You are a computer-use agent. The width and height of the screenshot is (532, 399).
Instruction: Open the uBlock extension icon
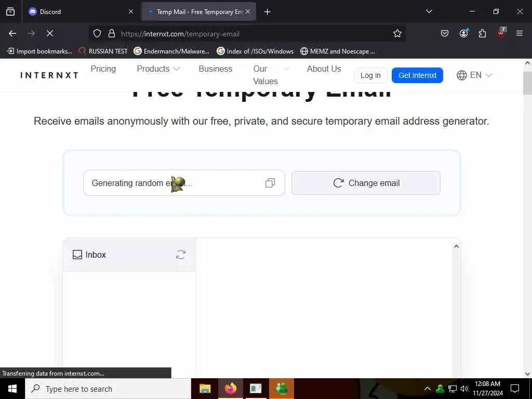501,33
